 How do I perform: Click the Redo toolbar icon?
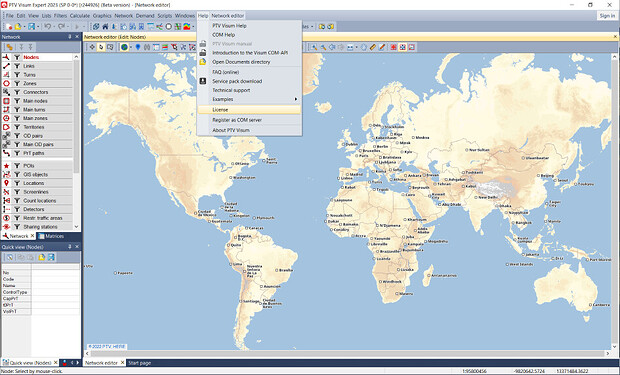click(61, 27)
